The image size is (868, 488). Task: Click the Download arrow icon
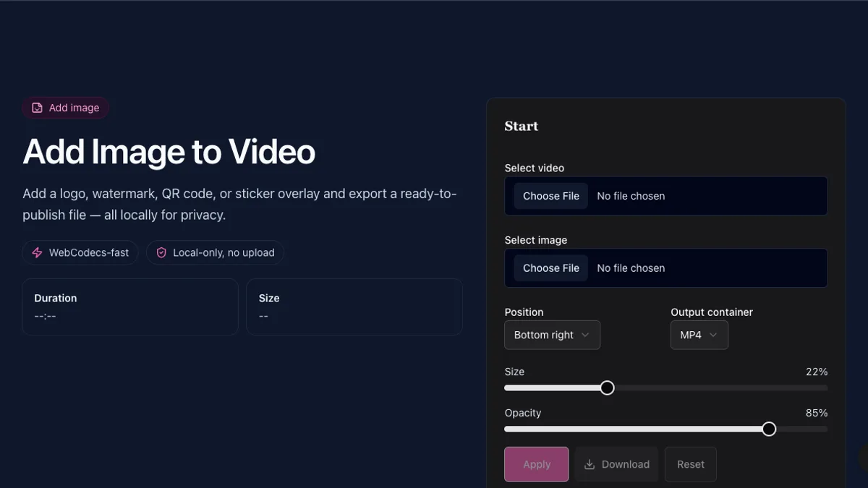[x=590, y=464]
